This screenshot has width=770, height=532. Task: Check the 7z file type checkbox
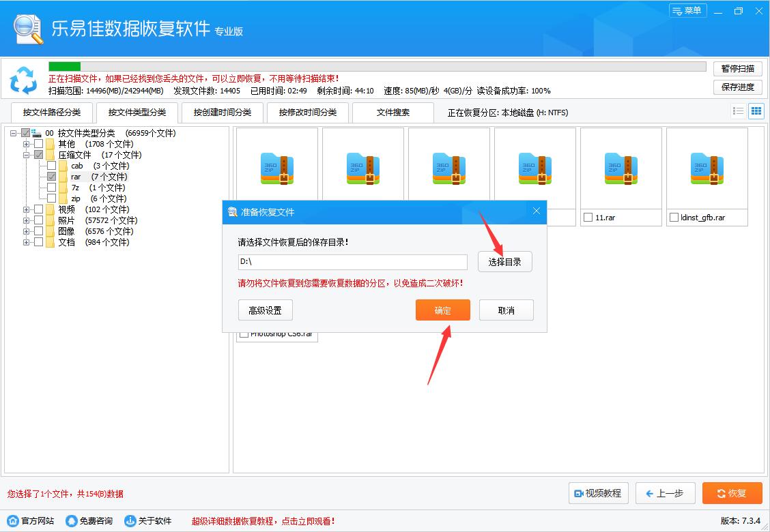click(x=51, y=188)
